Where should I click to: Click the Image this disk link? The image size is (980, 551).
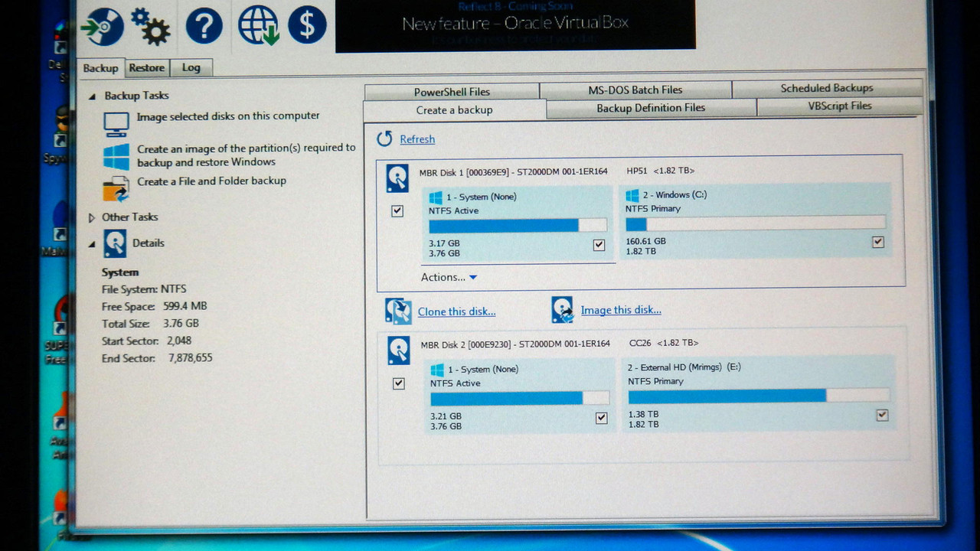[621, 310]
